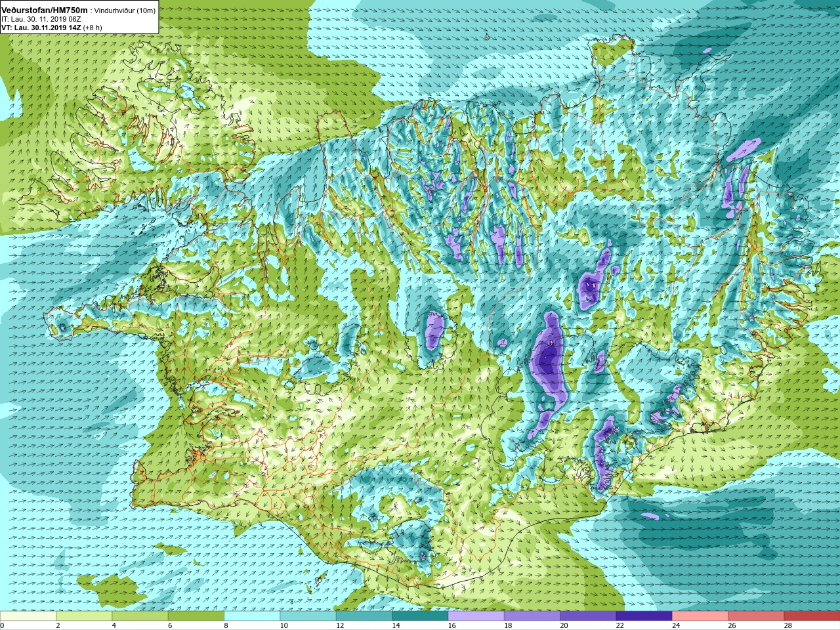The height and width of the screenshot is (630, 840).
Task: Click the legend scale value '4'
Action: [x=114, y=625]
